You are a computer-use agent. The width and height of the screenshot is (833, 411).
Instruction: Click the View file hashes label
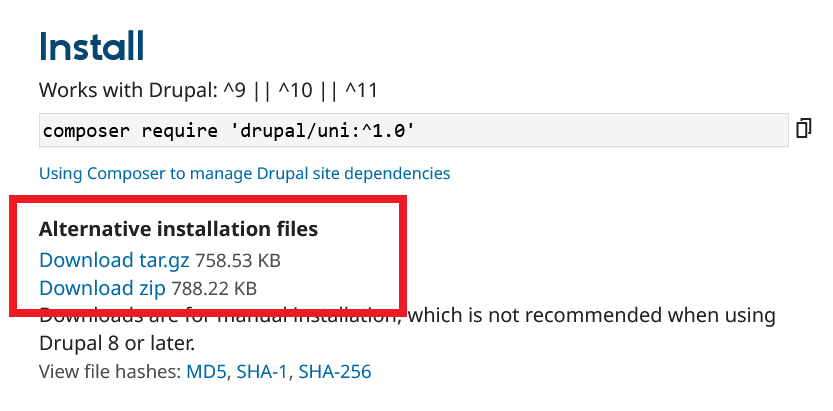coord(110,372)
